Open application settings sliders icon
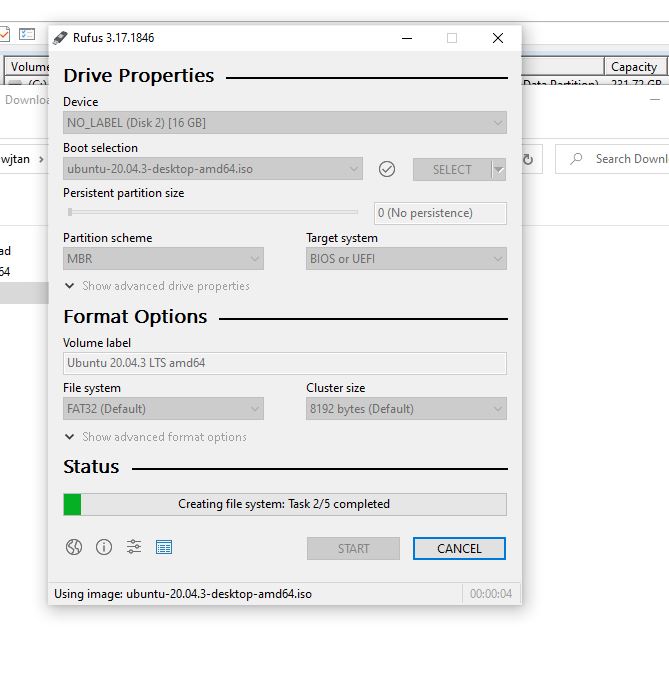669x676 pixels. (x=134, y=547)
